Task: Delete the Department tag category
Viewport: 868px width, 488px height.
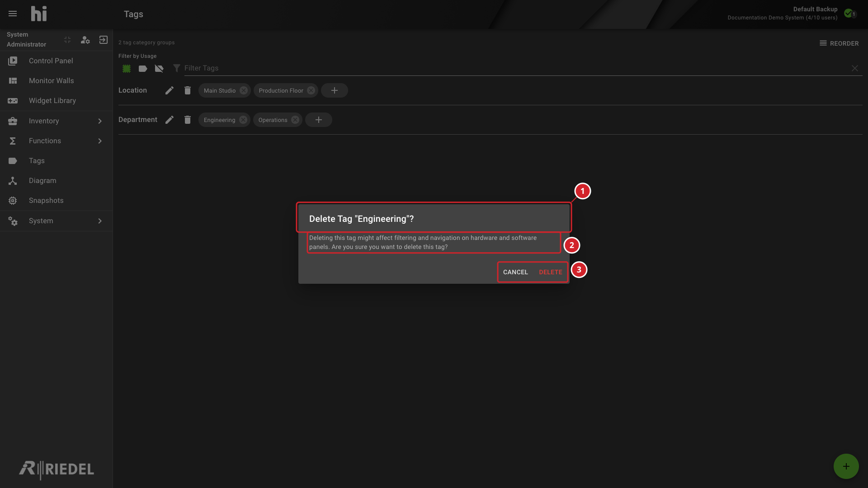Action: tap(188, 120)
